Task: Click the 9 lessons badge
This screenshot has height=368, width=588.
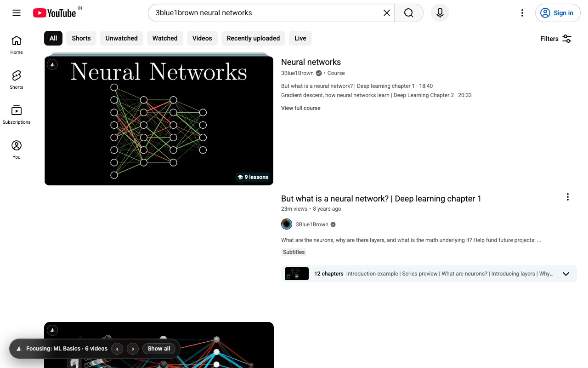Action: click(253, 177)
